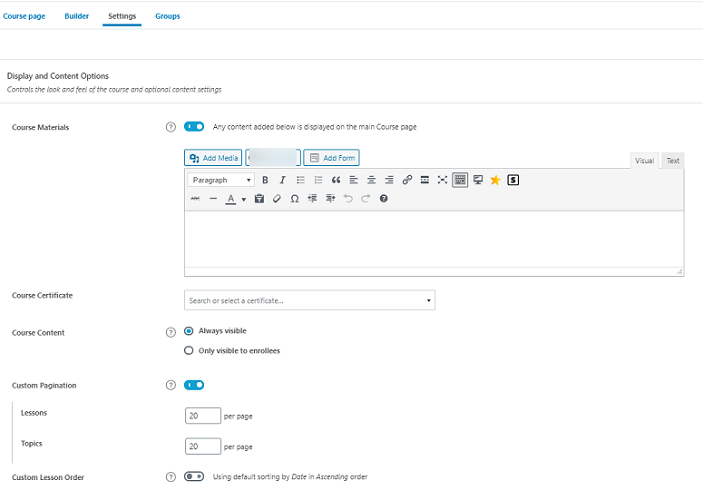Click inside the course materials editor area
The width and height of the screenshot is (703, 500).
(434, 239)
